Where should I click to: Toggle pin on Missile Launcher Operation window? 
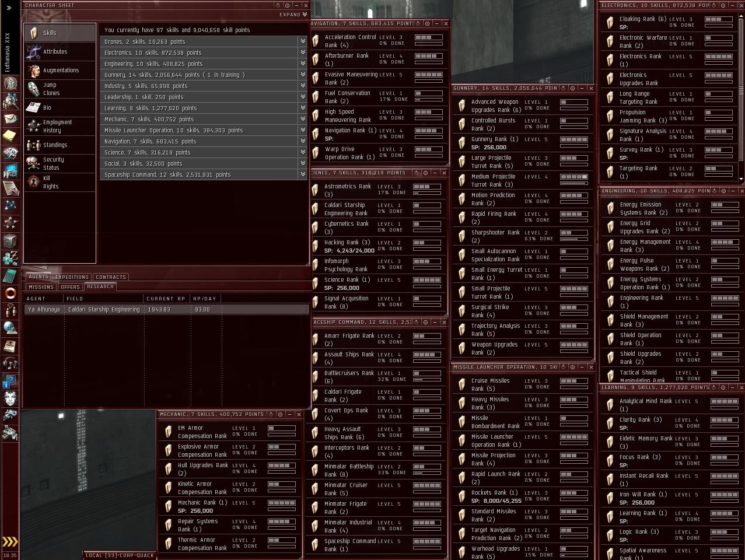(x=563, y=367)
